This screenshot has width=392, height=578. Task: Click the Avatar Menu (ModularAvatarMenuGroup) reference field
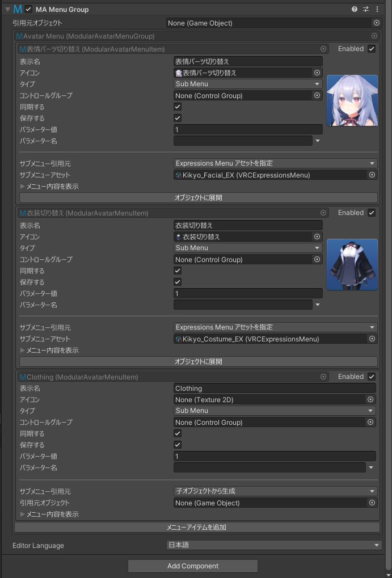point(197,36)
